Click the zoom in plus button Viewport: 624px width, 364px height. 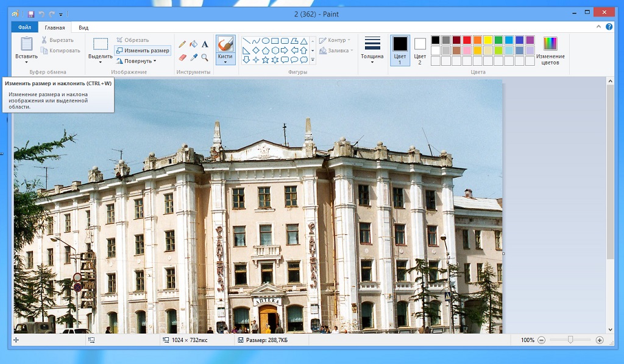(600, 340)
